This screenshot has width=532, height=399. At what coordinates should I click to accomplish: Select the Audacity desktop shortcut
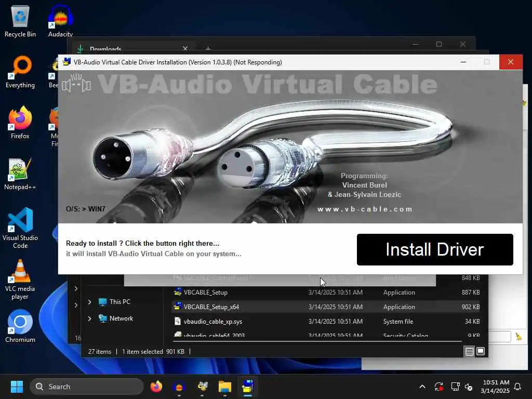tap(60, 21)
